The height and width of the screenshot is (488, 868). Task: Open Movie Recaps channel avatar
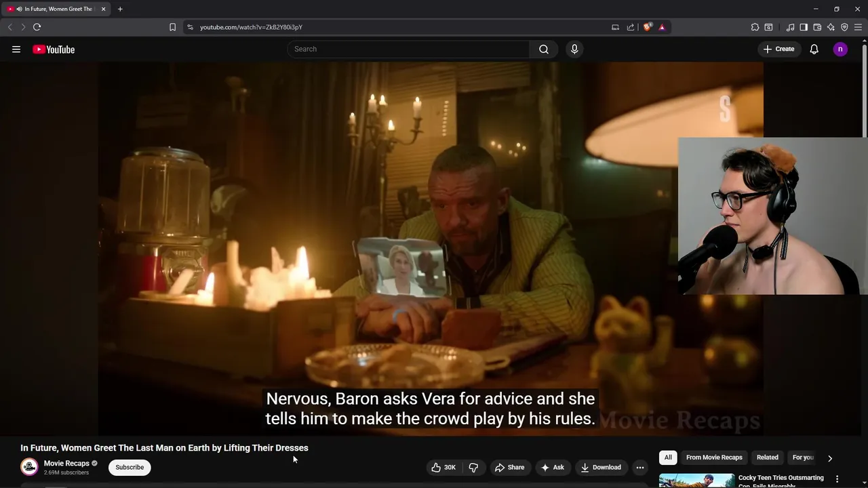coord(29,467)
